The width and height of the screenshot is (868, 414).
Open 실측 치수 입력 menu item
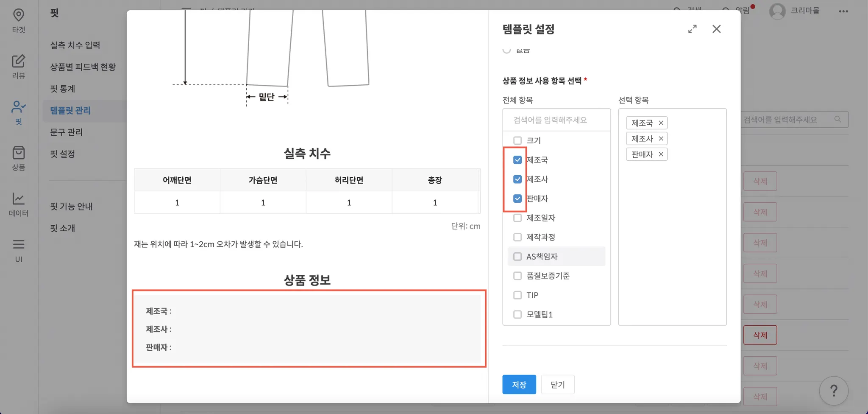pos(75,45)
